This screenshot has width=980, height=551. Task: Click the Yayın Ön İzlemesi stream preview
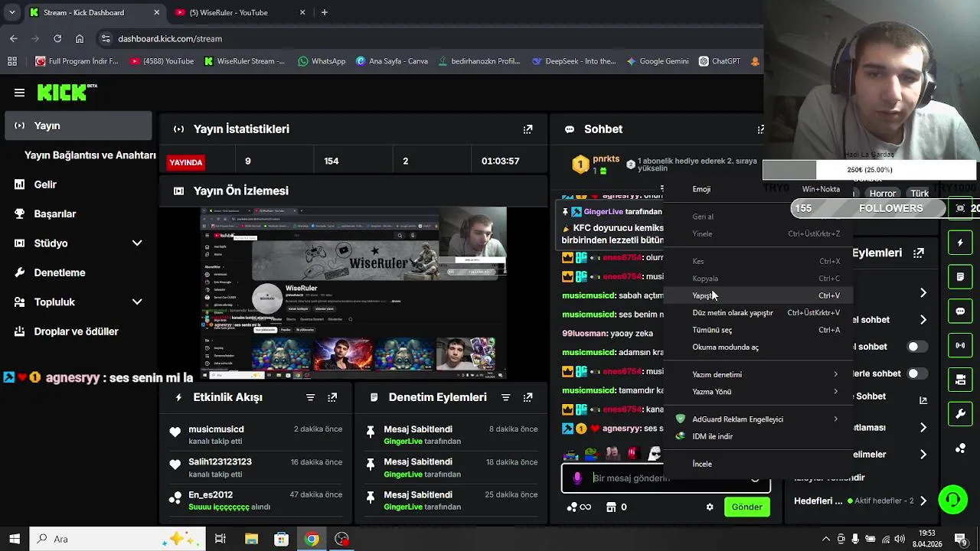(353, 294)
